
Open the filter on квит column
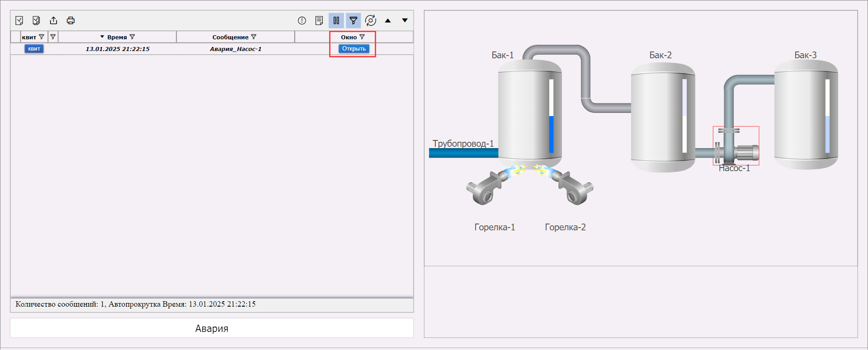(42, 37)
